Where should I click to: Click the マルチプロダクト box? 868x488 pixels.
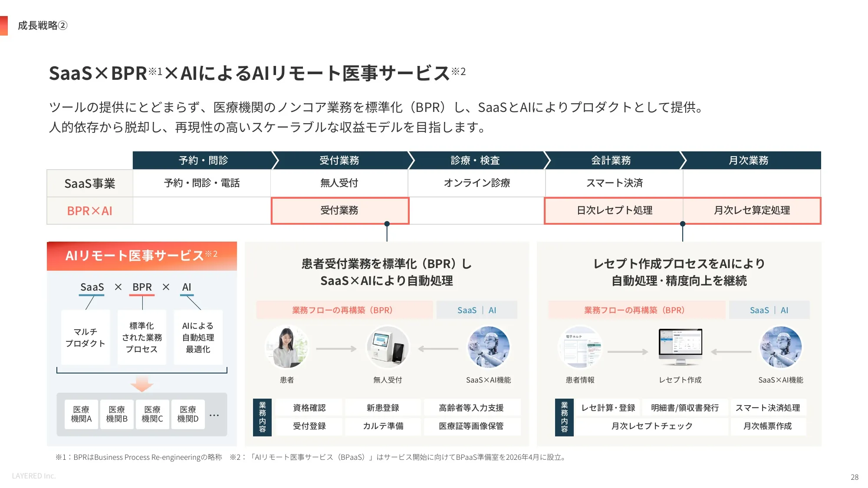point(85,337)
